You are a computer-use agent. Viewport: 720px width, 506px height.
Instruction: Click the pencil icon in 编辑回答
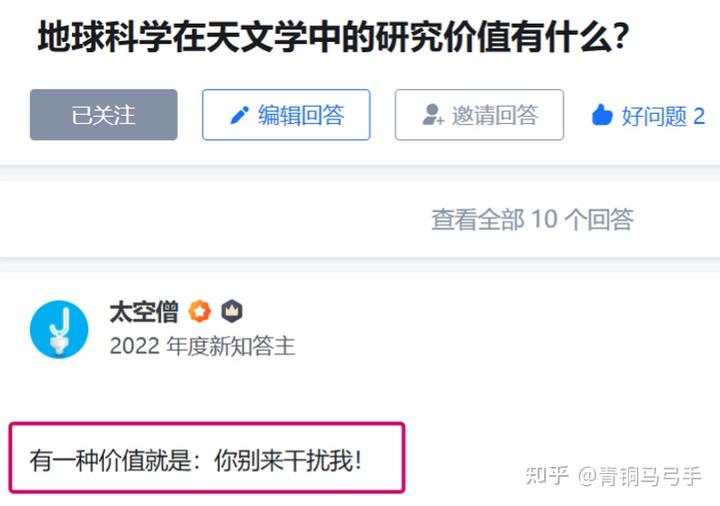(x=239, y=115)
